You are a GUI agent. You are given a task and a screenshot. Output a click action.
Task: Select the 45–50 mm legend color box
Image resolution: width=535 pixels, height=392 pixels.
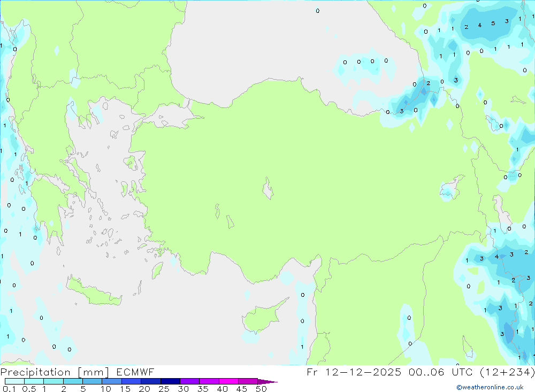tap(248, 381)
